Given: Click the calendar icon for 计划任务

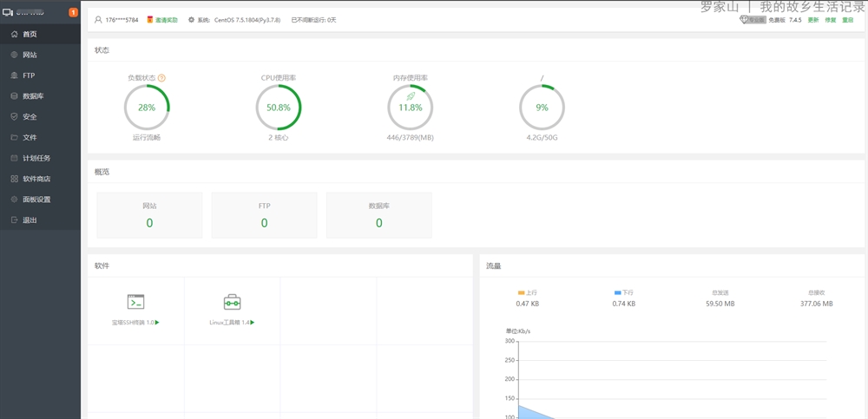Looking at the screenshot, I should tap(15, 158).
